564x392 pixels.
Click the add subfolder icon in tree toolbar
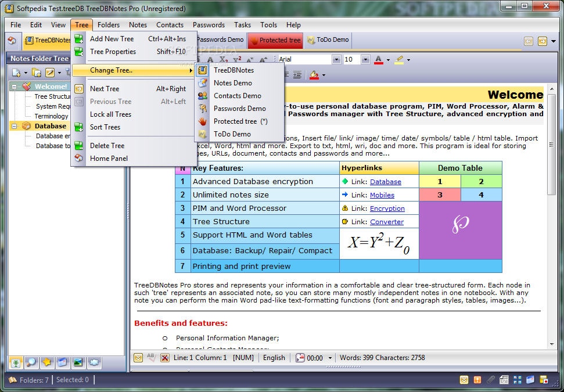point(37,73)
